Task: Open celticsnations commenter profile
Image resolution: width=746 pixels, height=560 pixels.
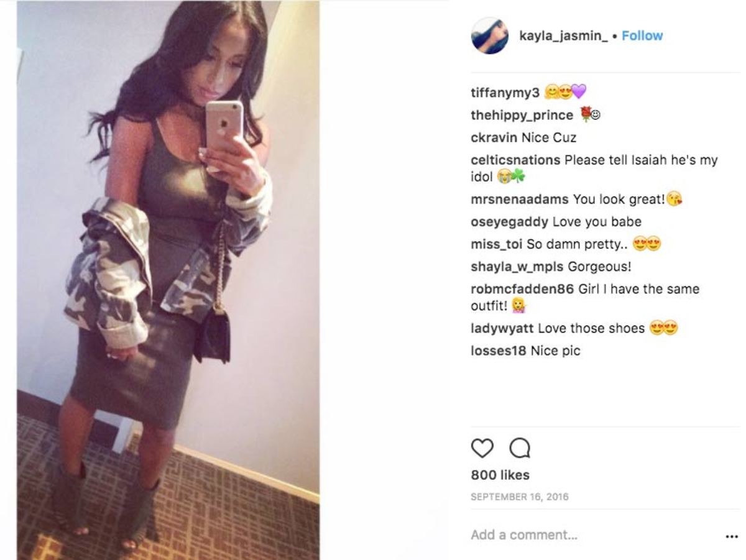Action: click(x=515, y=160)
